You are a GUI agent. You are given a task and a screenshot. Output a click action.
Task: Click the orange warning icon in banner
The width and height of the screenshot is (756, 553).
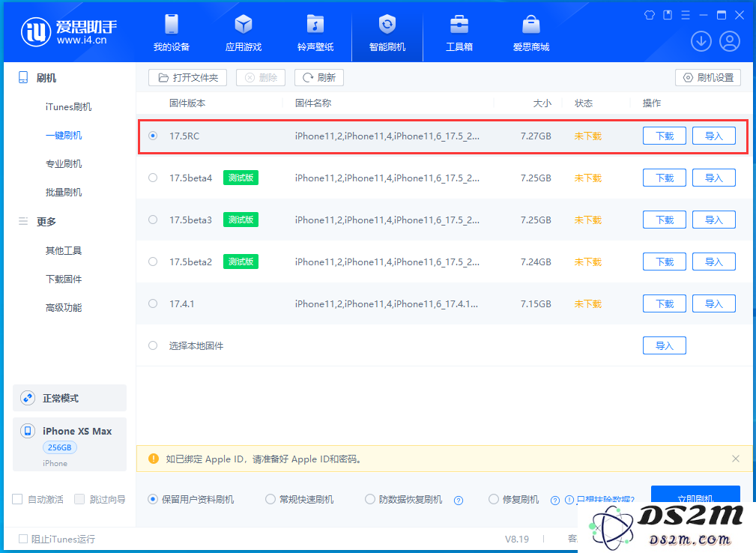[x=154, y=459]
